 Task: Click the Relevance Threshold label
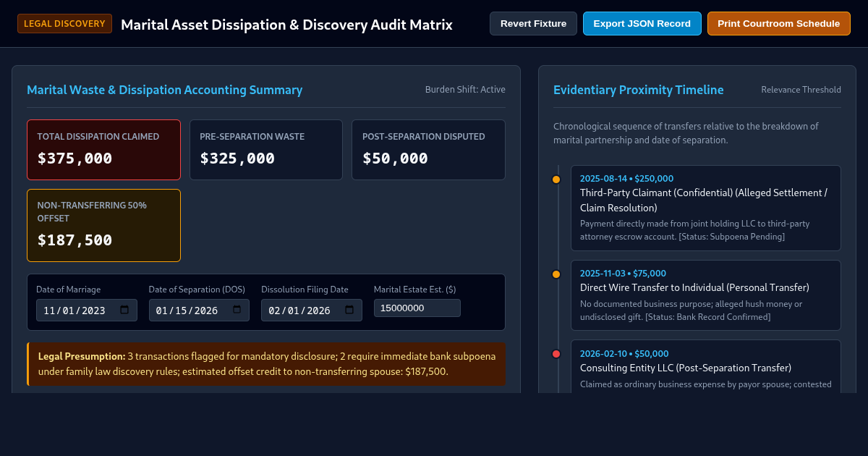[x=801, y=90]
